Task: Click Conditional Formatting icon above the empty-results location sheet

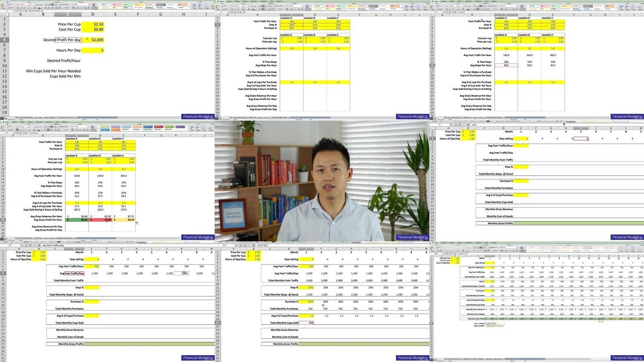Action: pyautogui.click(x=308, y=7)
